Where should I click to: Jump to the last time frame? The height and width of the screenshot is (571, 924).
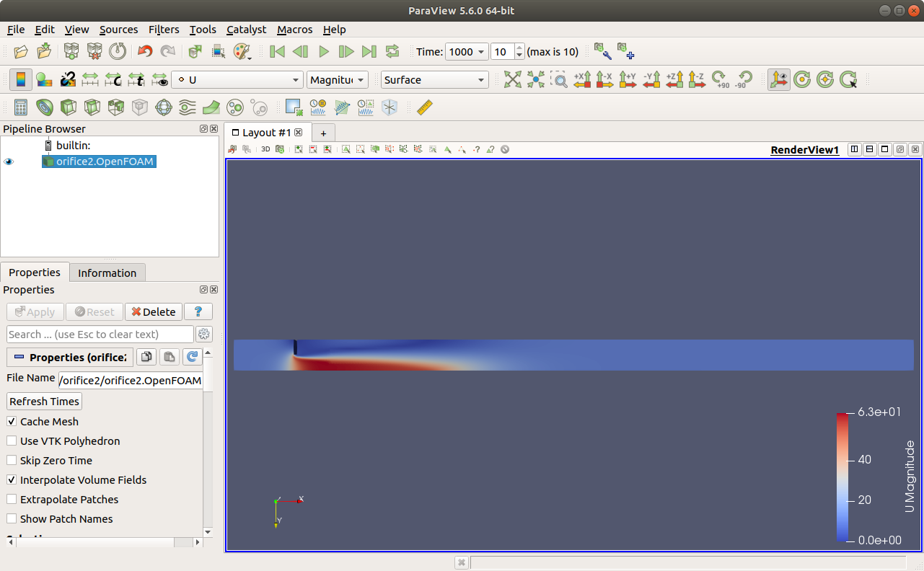click(x=369, y=51)
